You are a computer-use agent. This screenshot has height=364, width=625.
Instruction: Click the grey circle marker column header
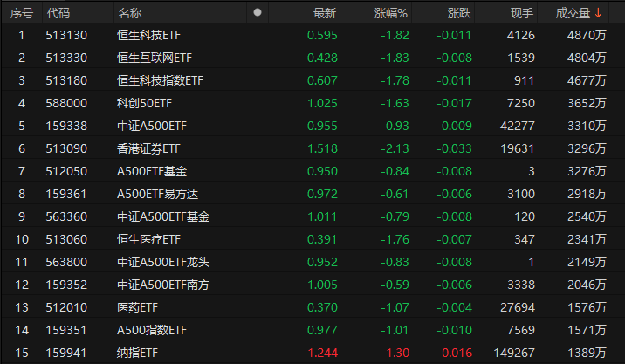258,12
